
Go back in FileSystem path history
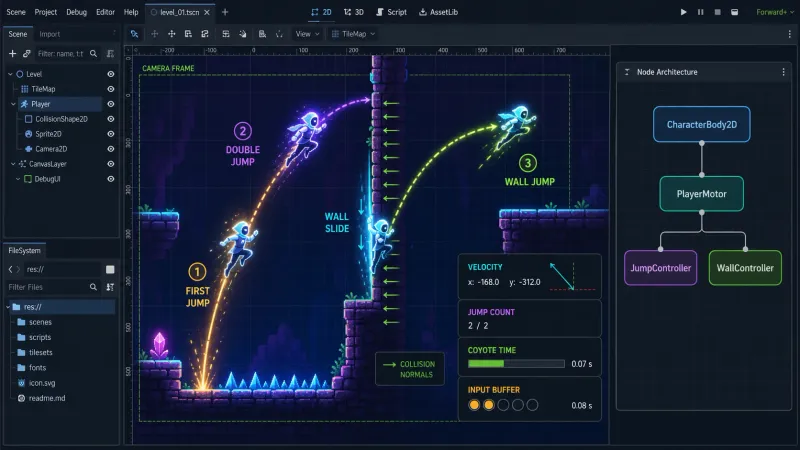(10, 269)
